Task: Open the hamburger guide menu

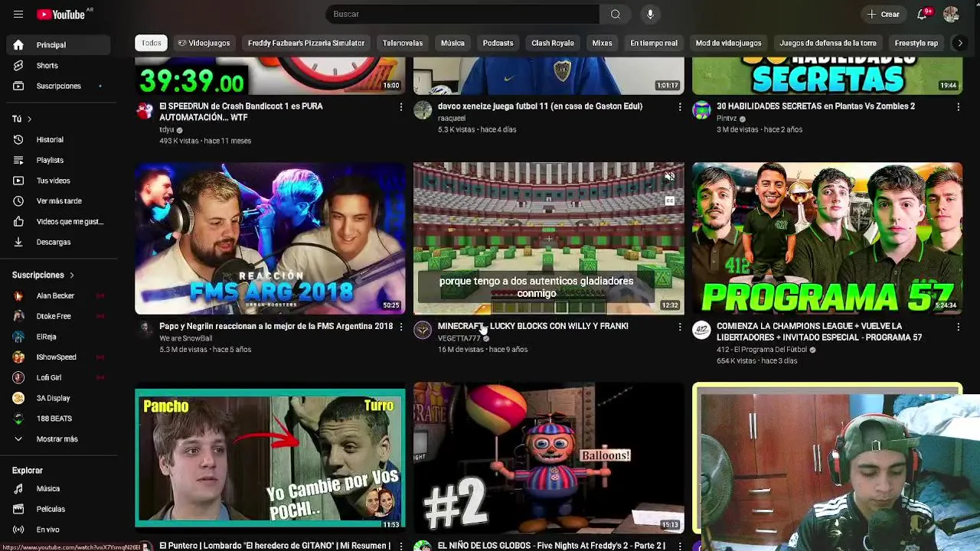Action: 18,14
